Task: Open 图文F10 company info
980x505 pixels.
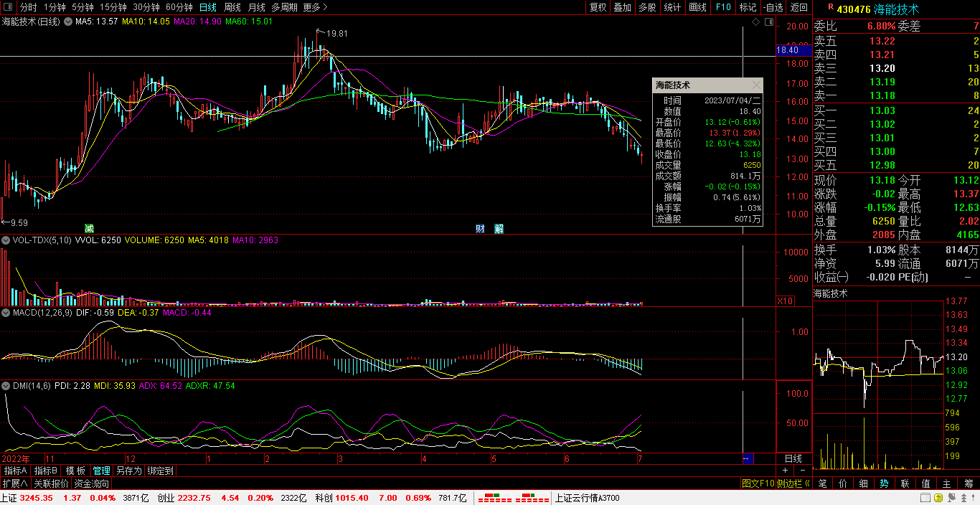Action: click(x=758, y=484)
